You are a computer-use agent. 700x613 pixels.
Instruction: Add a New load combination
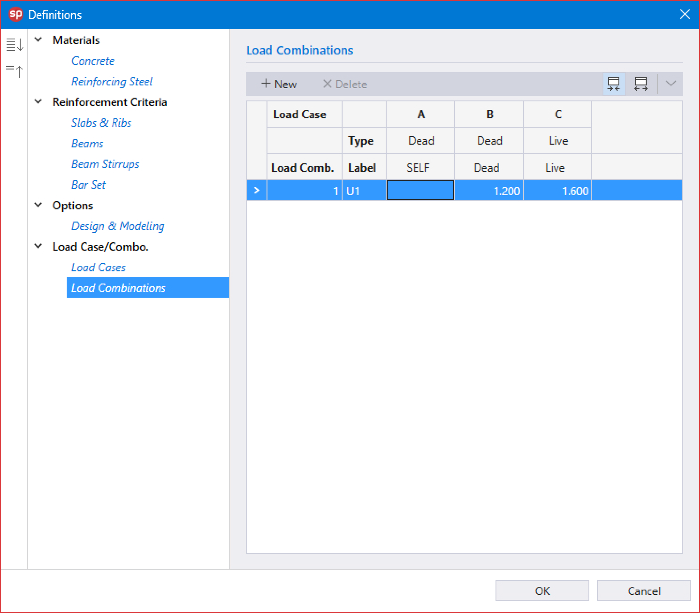pos(279,84)
